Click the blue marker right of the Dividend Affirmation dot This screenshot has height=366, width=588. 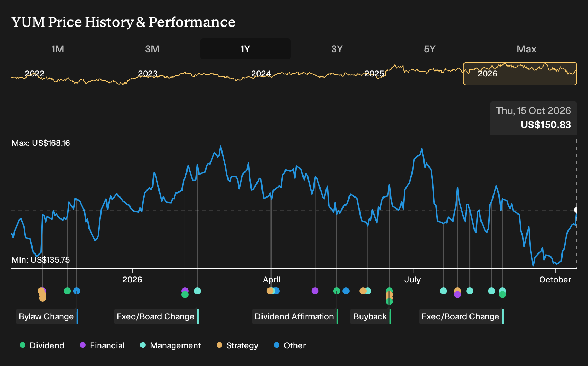[x=346, y=291]
